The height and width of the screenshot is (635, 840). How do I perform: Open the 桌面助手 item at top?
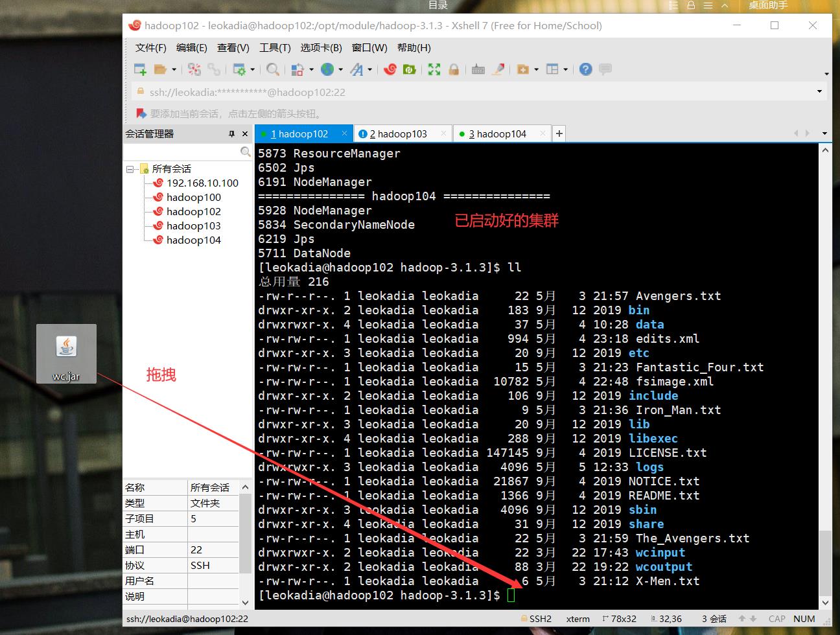(768, 5)
